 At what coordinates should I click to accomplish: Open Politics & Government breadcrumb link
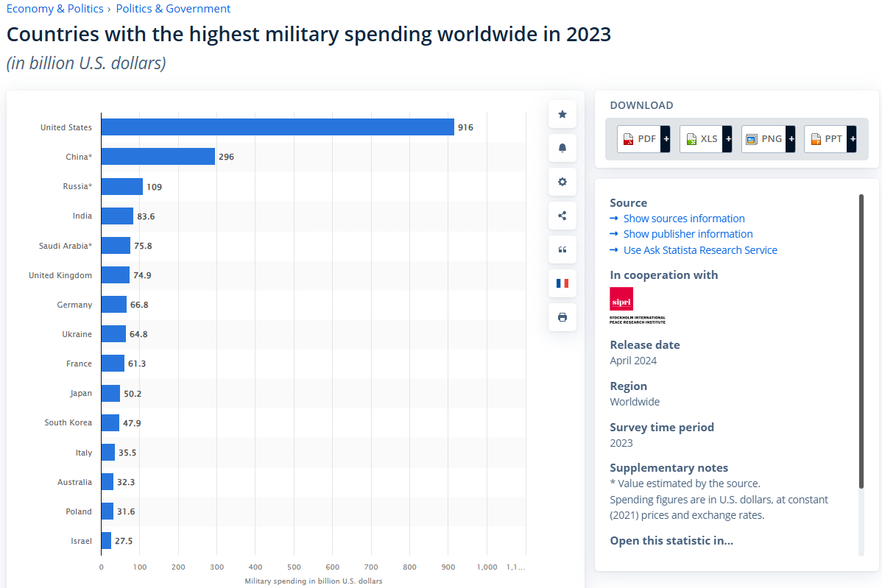pos(173,9)
